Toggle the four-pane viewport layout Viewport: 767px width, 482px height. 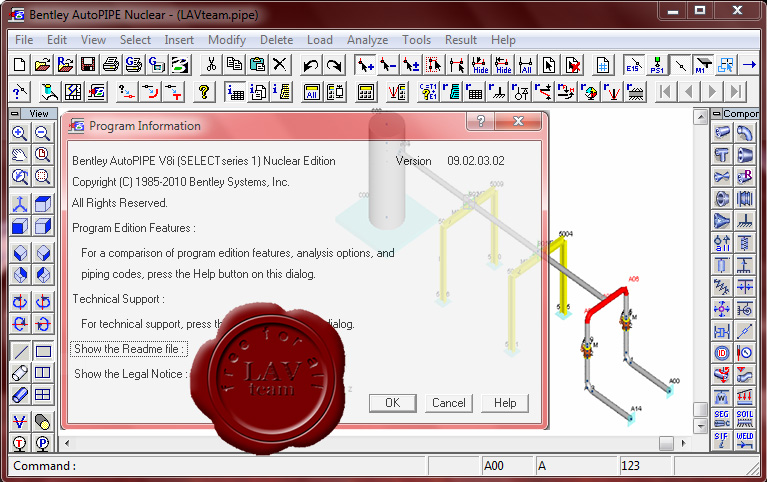click(x=43, y=394)
